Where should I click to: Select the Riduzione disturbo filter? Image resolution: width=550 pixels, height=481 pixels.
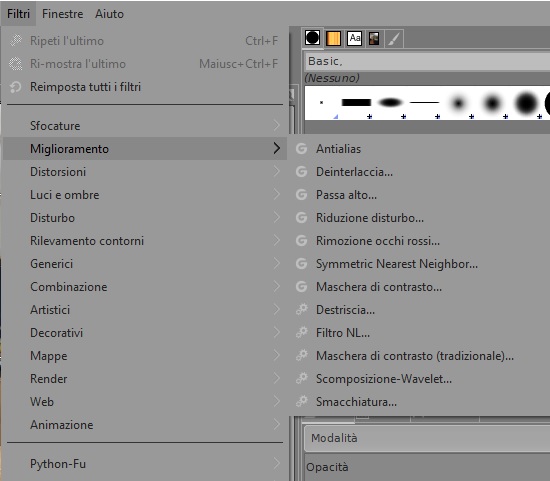click(x=420, y=218)
